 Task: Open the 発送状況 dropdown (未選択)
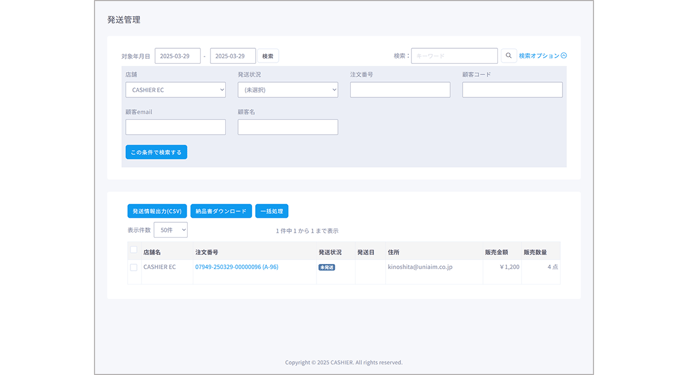point(288,90)
